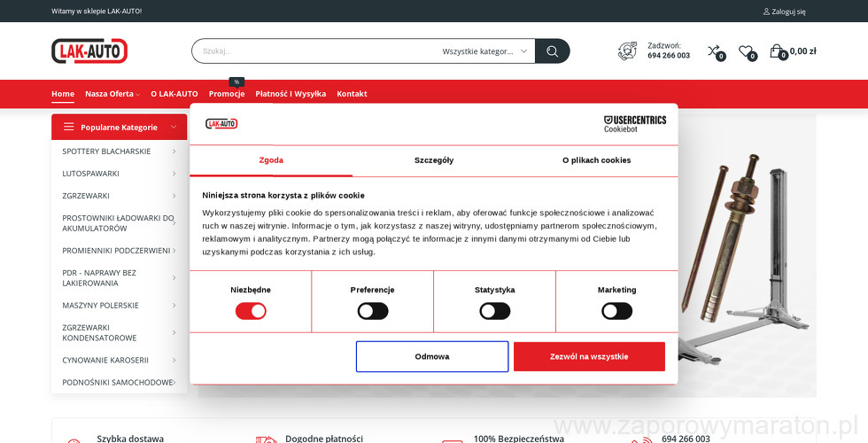Click the phone support headset icon

pyautogui.click(x=628, y=51)
